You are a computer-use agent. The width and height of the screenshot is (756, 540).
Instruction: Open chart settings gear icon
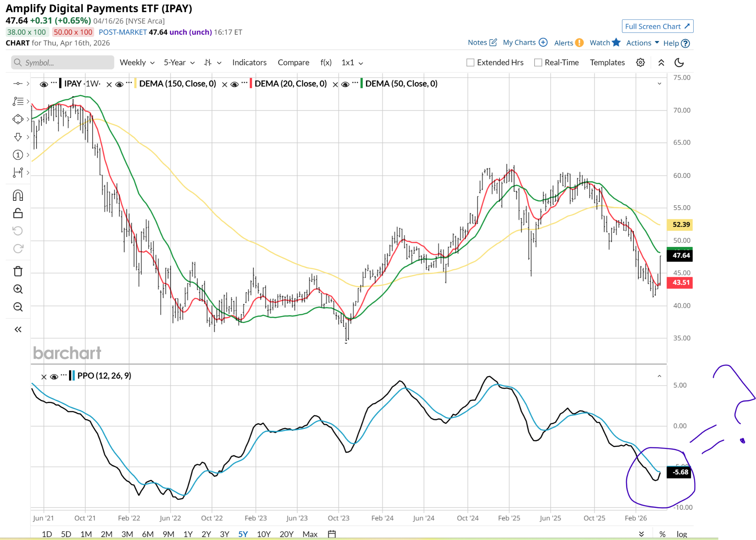point(640,62)
